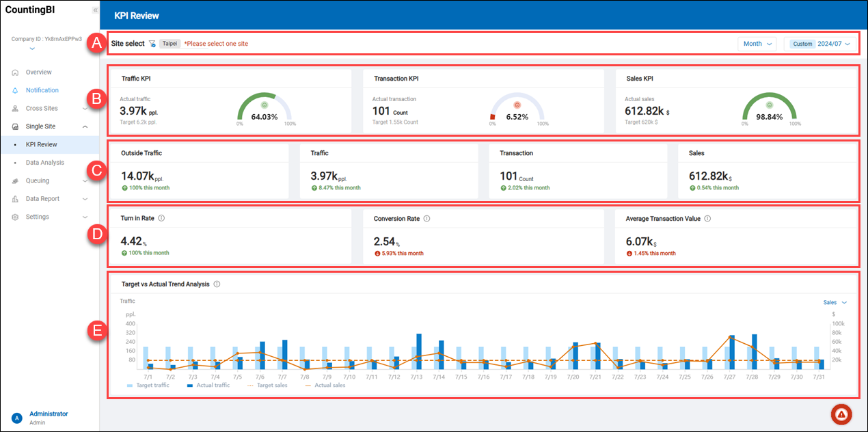Collapse the Single Site menu

coord(85,126)
